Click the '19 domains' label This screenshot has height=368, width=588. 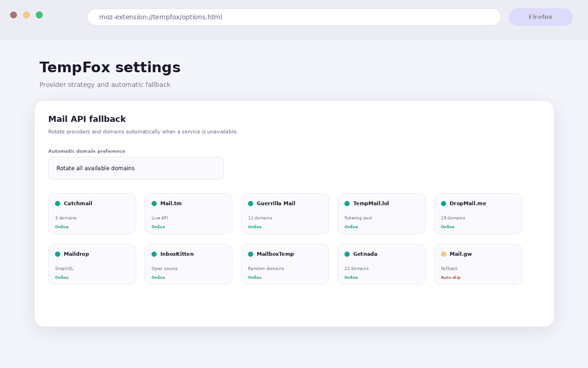click(453, 218)
